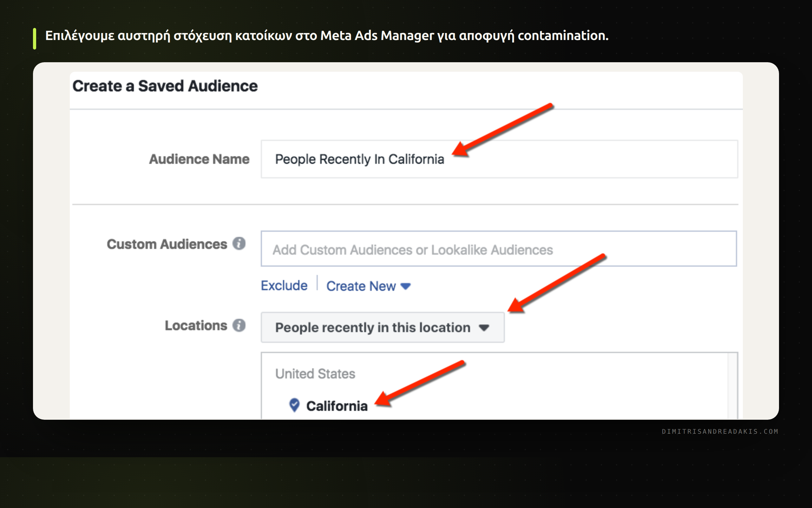The height and width of the screenshot is (508, 812).
Task: Click the 'Create a Saved Audience' heading
Action: (x=165, y=86)
